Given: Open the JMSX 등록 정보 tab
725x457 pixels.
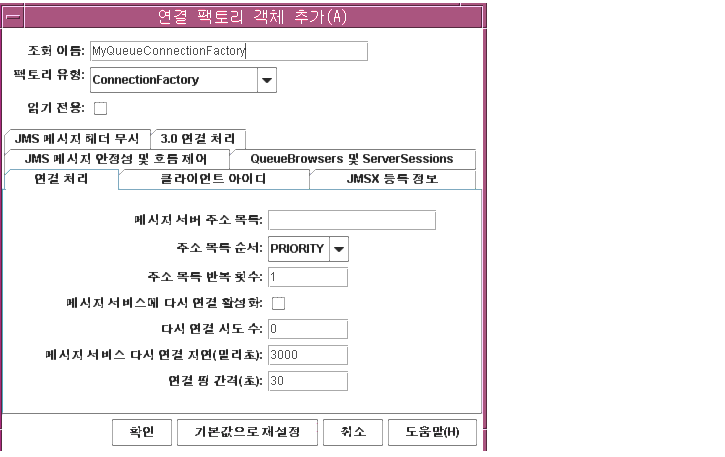Looking at the screenshot, I should tap(393, 179).
